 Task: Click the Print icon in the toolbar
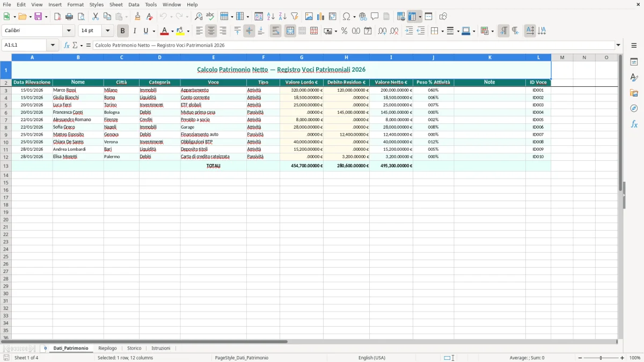pyautogui.click(x=69, y=17)
